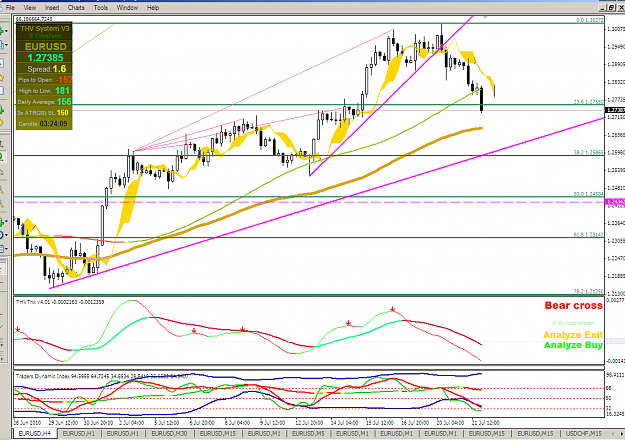This screenshot has height=440, width=625.
Task: Click the Traders Dynamic Index indicator label
Action: pyautogui.click(x=102, y=376)
